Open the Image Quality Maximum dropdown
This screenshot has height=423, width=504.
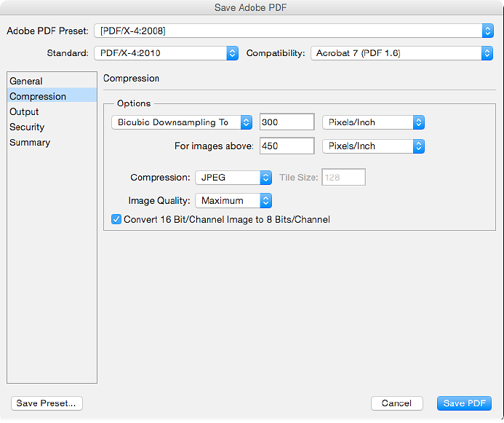[233, 201]
